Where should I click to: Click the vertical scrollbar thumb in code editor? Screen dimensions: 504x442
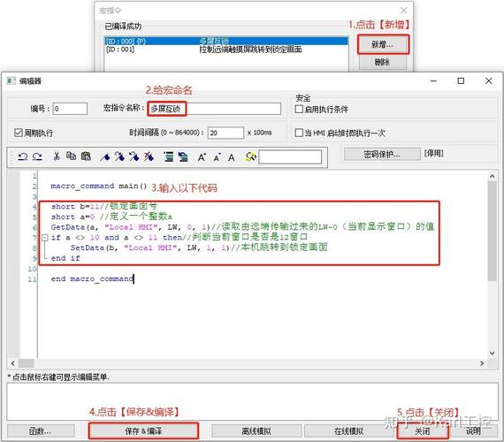492,231
